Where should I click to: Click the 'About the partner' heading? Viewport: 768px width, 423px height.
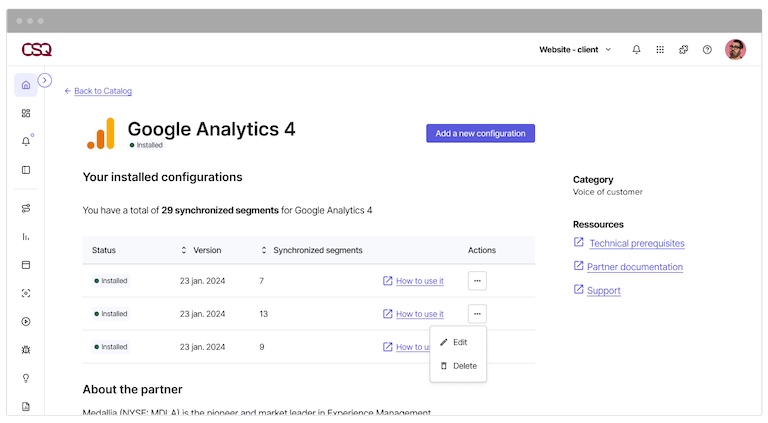pos(132,390)
